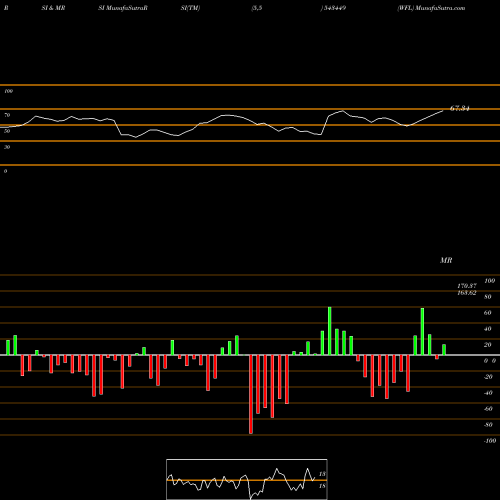Click the (WFL) MunafaSutra.com header text
Screen dimensions: 500x500
431,8
